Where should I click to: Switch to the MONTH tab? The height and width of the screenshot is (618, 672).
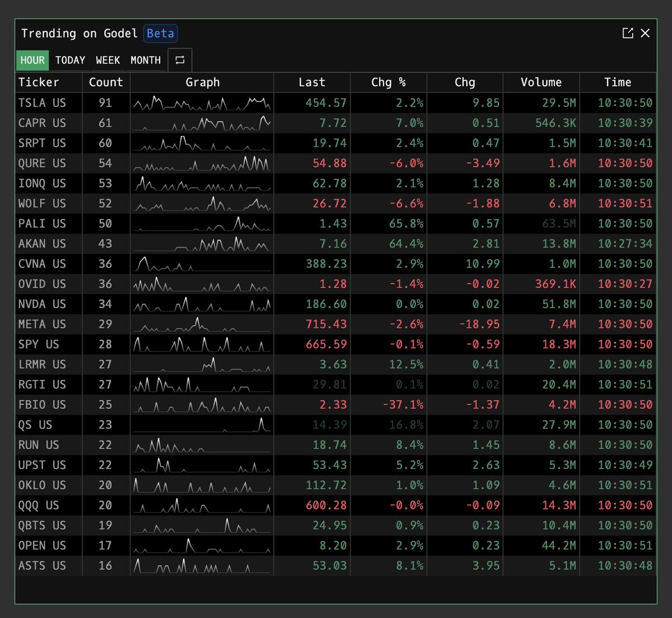[146, 60]
